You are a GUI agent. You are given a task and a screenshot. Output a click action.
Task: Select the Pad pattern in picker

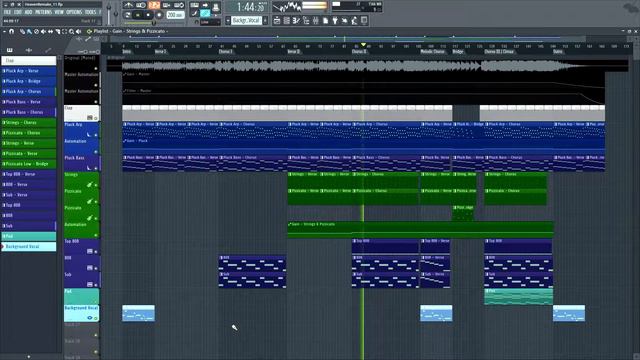tap(29, 236)
